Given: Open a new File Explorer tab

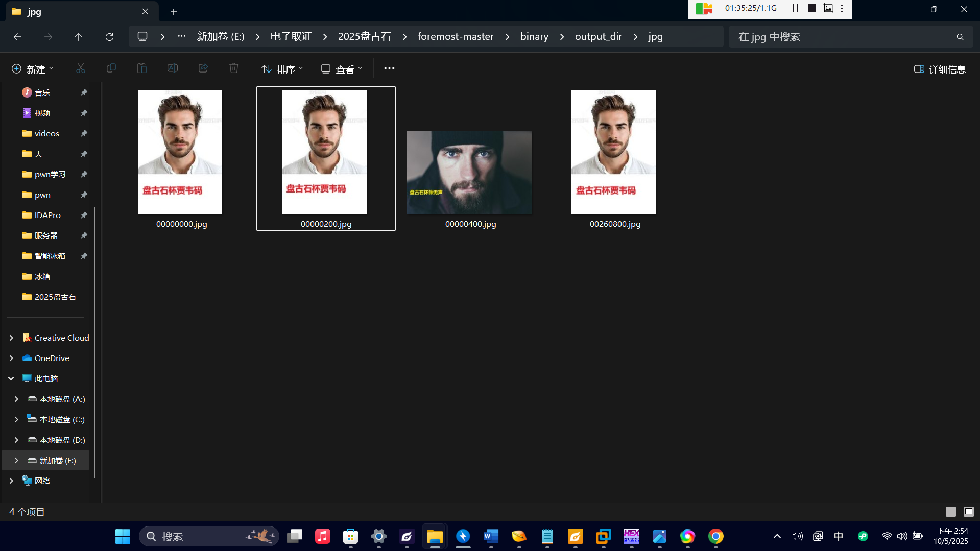Looking at the screenshot, I should (174, 11).
